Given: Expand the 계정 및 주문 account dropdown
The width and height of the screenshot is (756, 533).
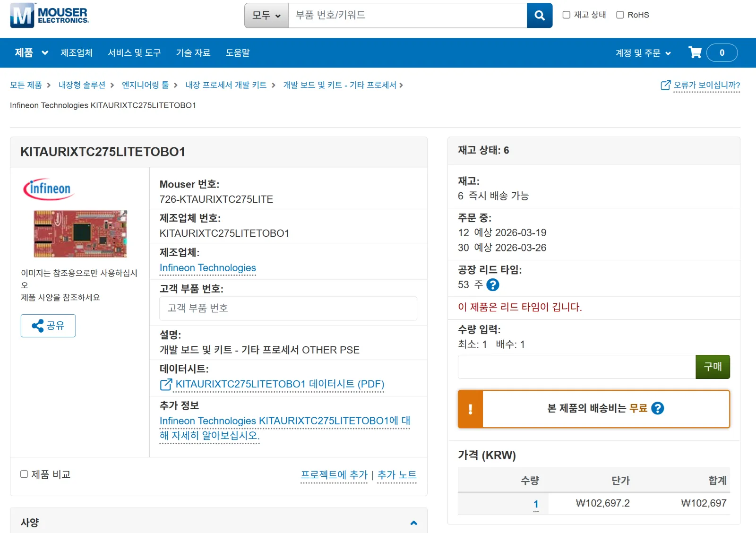Looking at the screenshot, I should pyautogui.click(x=643, y=53).
